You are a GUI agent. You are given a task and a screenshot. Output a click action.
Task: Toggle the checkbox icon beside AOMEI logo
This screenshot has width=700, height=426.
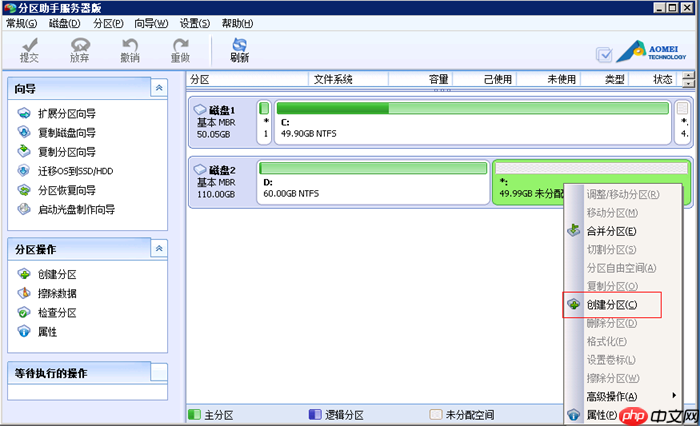pyautogui.click(x=604, y=55)
